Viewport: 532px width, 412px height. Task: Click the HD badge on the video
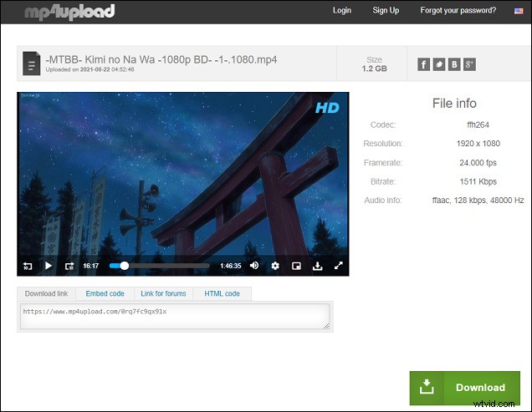(327, 108)
